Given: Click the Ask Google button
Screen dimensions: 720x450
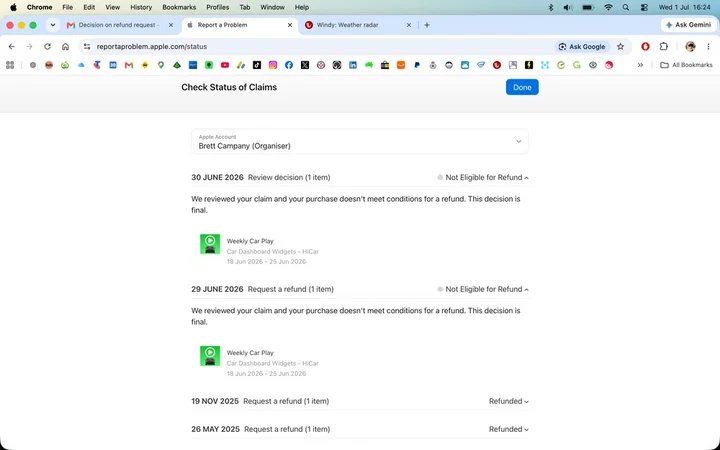Looking at the screenshot, I should coord(582,46).
